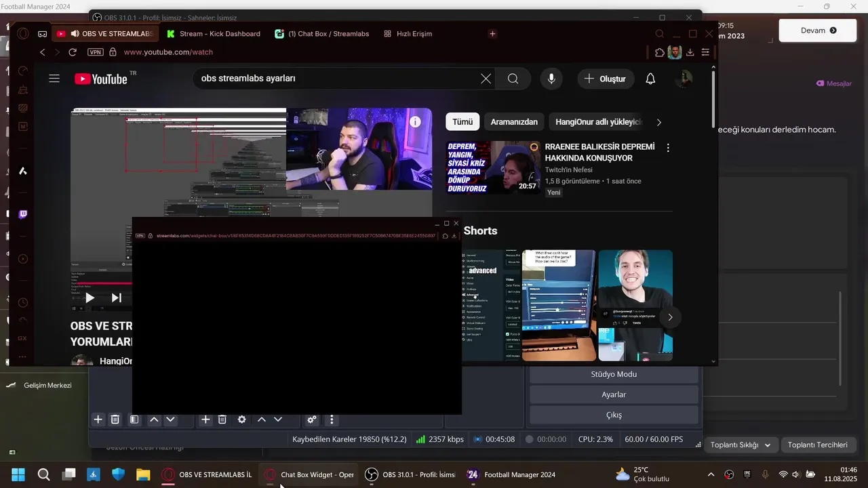Open Opera extensions puzzle icon
Viewport: 868px width, 488px height.
tap(660, 52)
